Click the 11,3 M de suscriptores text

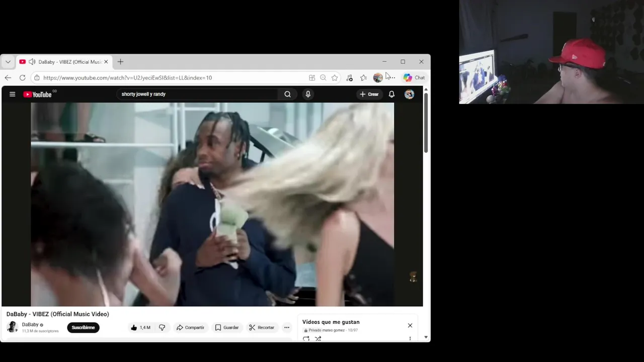tap(40, 331)
